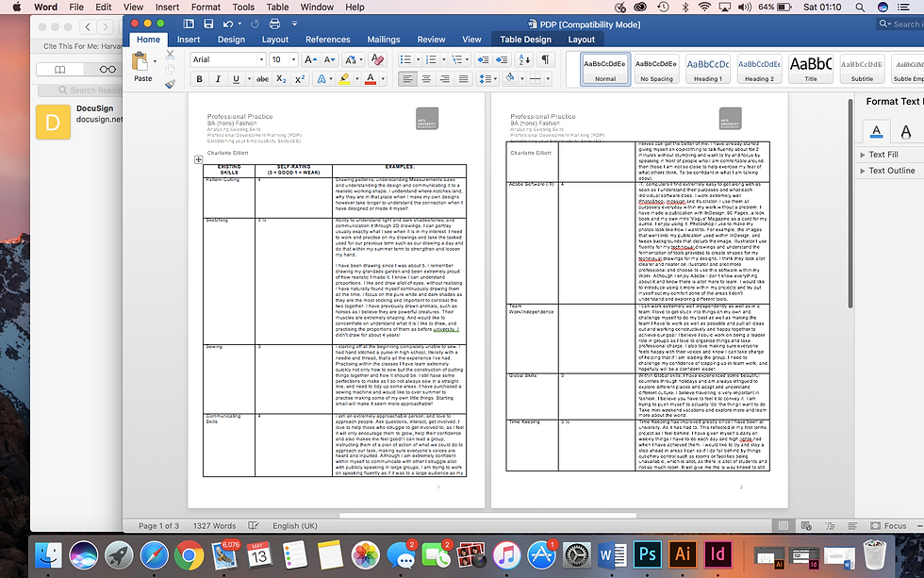Toggle Italic formatting

(218, 79)
